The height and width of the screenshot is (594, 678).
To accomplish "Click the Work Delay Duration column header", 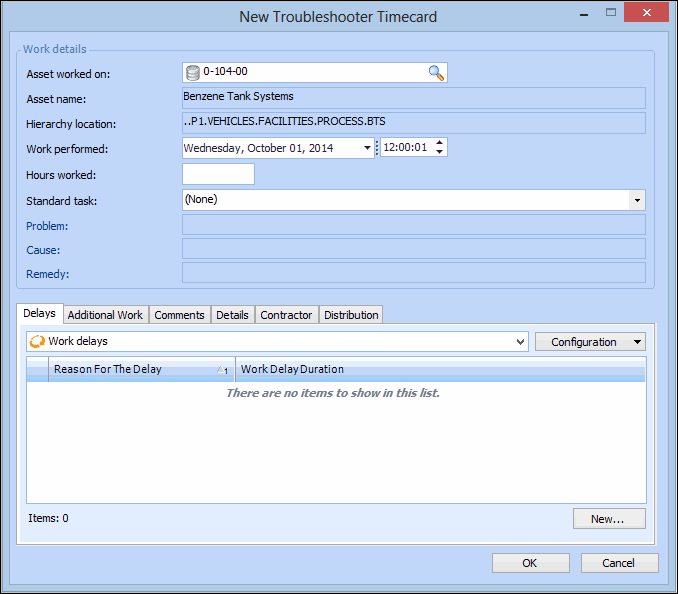I will click(292, 369).
